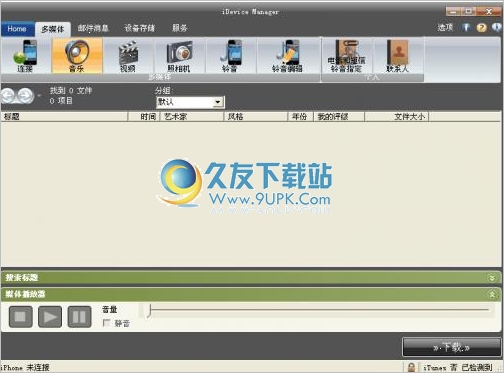
Task: Sort by the 时间 column header
Action: coord(144,117)
